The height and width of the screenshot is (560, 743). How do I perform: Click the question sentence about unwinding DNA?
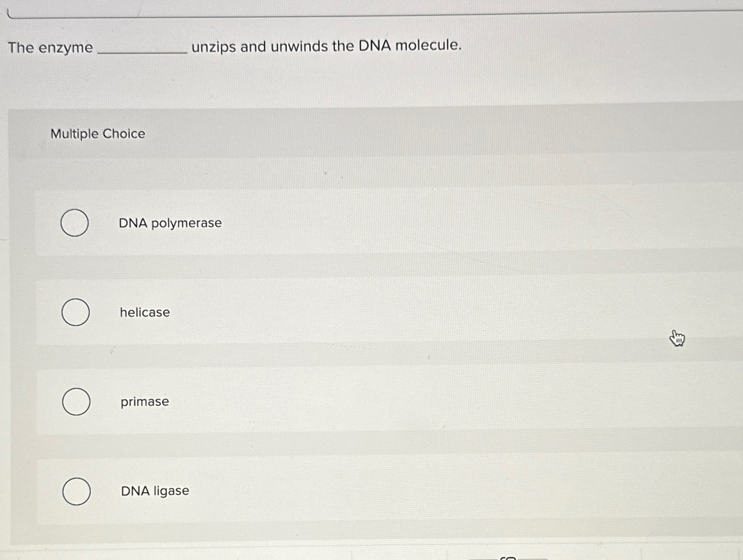(234, 46)
